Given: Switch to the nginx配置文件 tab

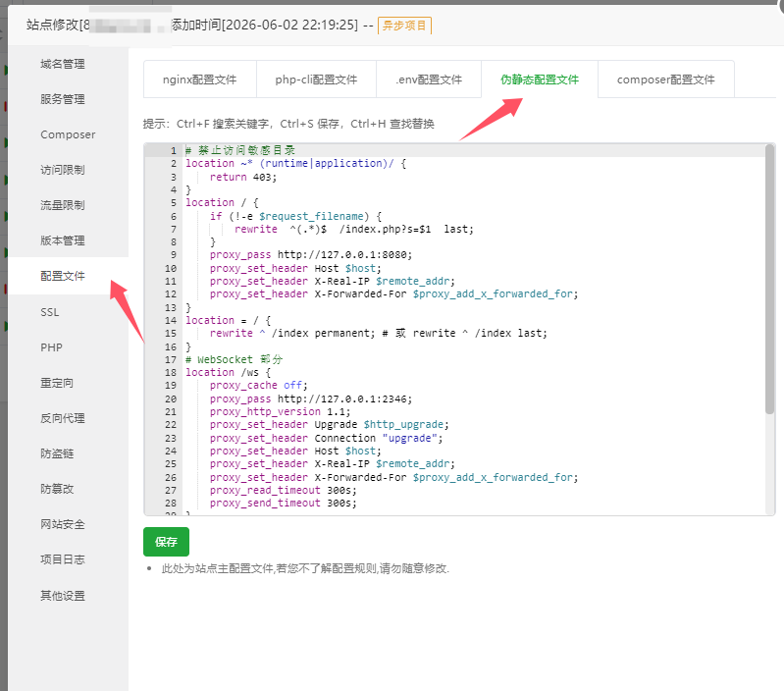Looking at the screenshot, I should click(x=199, y=80).
